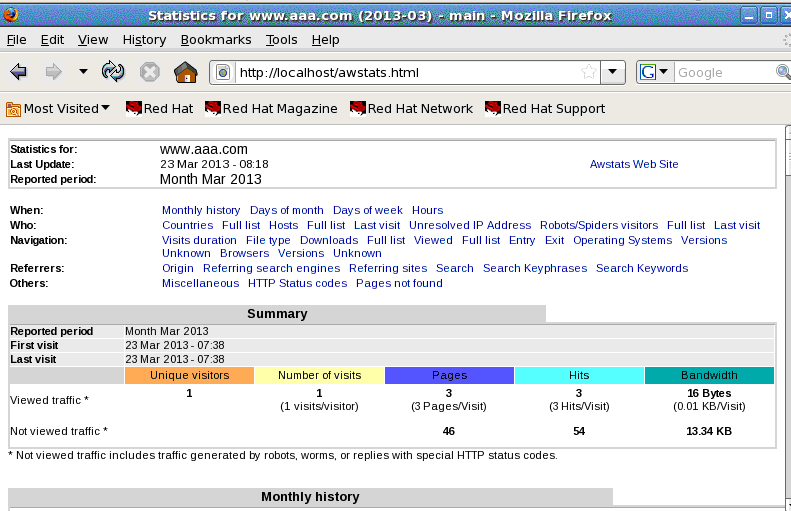Click the site identity icon in URL bar
791x511 pixels.
coord(223,73)
